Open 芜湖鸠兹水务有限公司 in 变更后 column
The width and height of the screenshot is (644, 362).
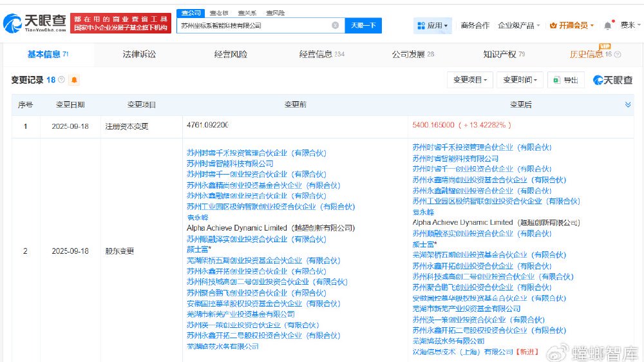[448, 341]
